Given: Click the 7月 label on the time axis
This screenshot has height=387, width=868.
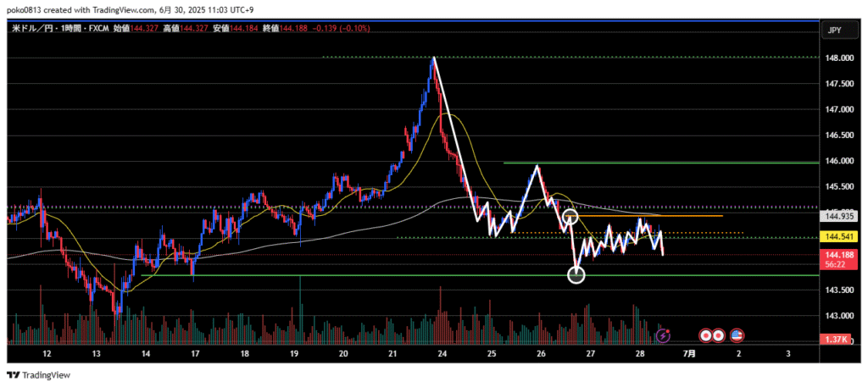Looking at the screenshot, I should 690,353.
